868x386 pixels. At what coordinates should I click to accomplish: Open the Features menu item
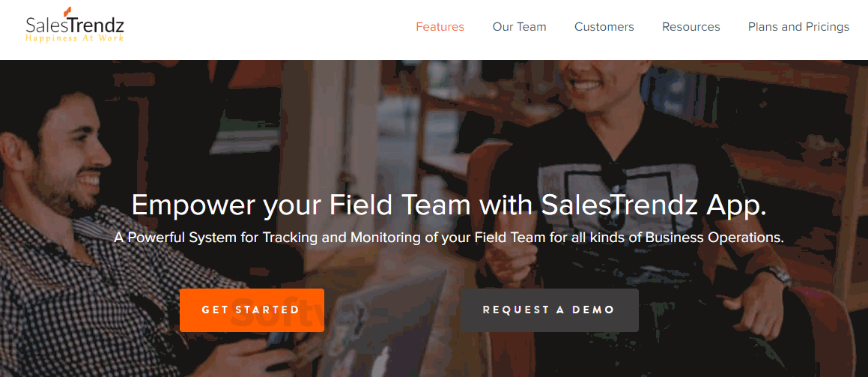pyautogui.click(x=440, y=27)
